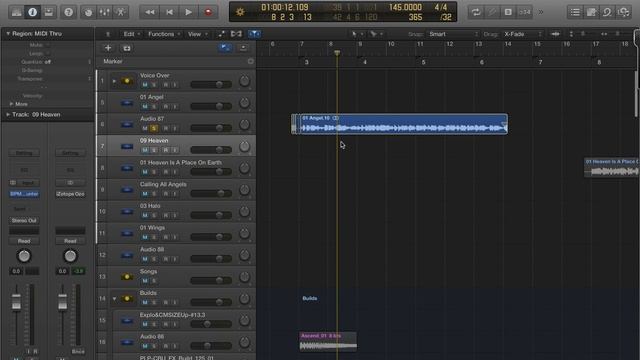Collapse the Region: MIDI Thru section

click(8, 34)
